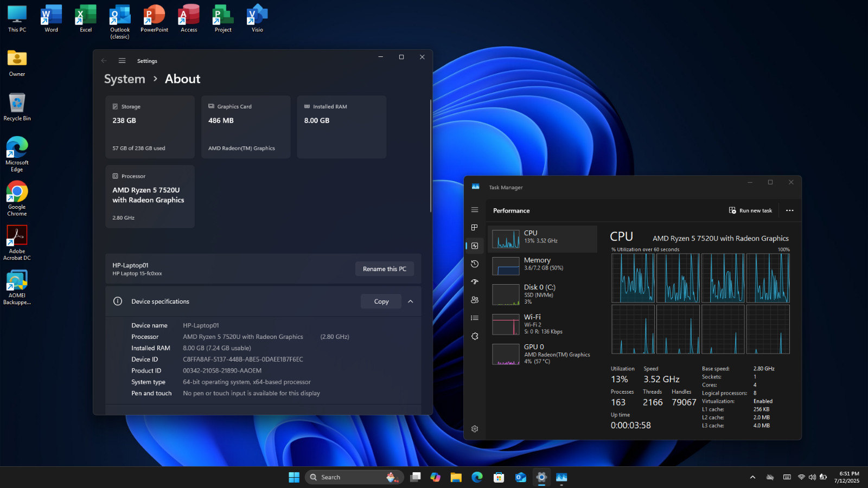Open Task Manager settings gear
Screen dimensions: 868x488
(x=475, y=429)
